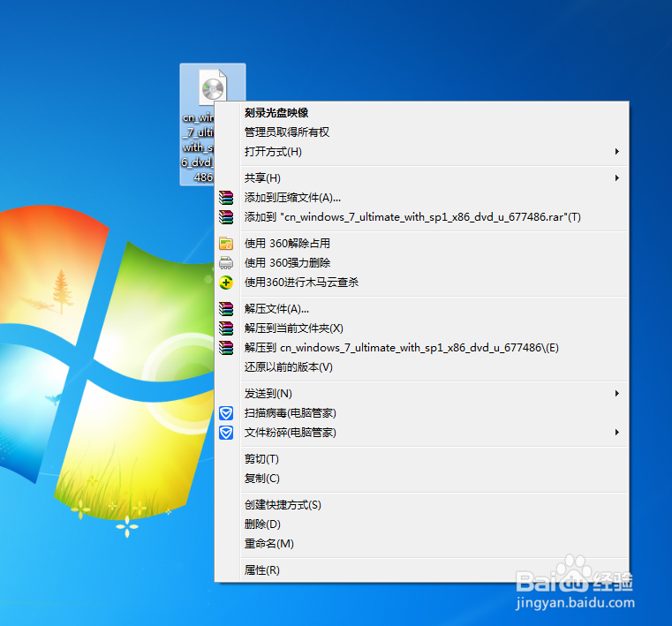672x626 pixels.
Task: Choose 添加到压缩文件(A)... entry
Action: tap(421, 198)
